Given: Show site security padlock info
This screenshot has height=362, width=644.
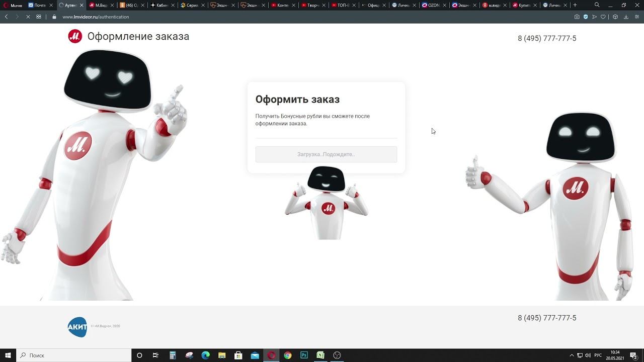Looking at the screenshot, I should [54, 17].
